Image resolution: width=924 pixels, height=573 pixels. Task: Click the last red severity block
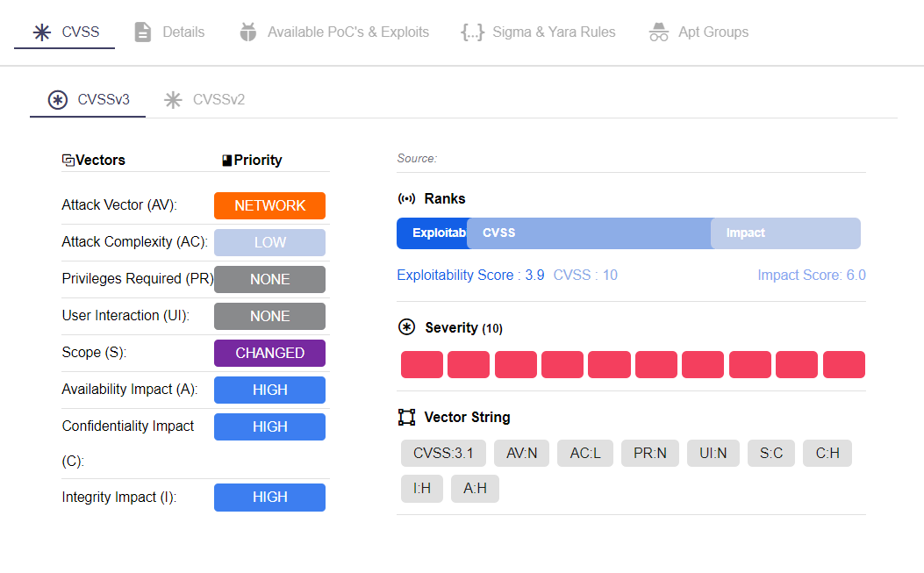click(844, 364)
